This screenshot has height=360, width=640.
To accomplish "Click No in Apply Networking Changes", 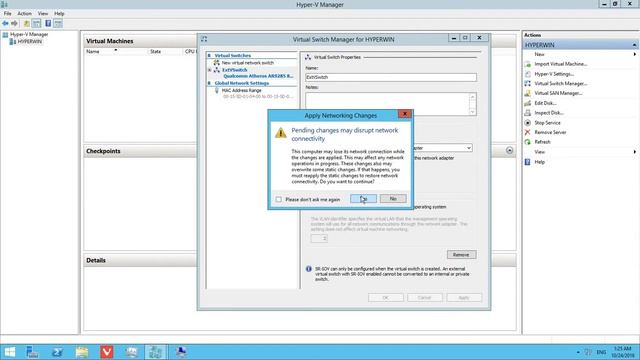I will 393,199.
